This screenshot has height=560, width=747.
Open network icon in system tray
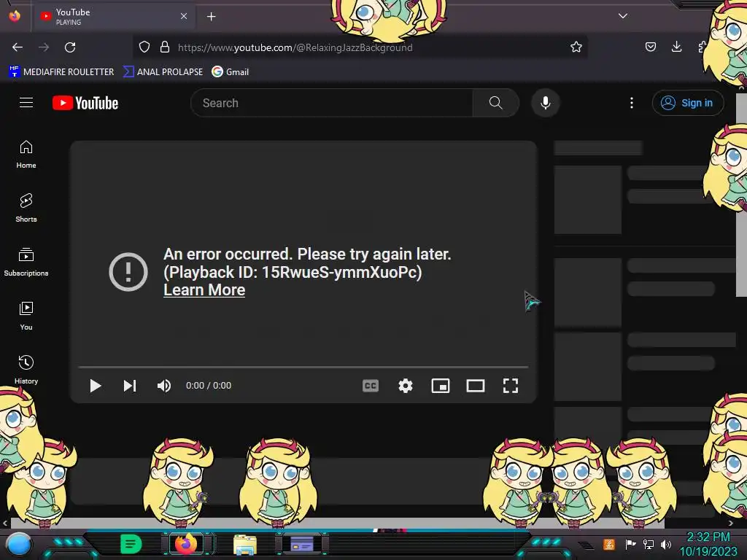click(649, 544)
